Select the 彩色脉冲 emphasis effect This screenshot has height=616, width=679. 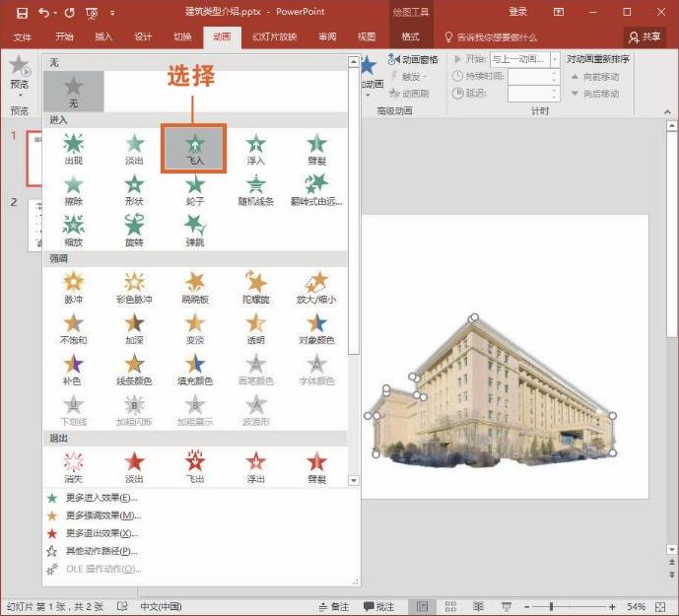point(134,288)
